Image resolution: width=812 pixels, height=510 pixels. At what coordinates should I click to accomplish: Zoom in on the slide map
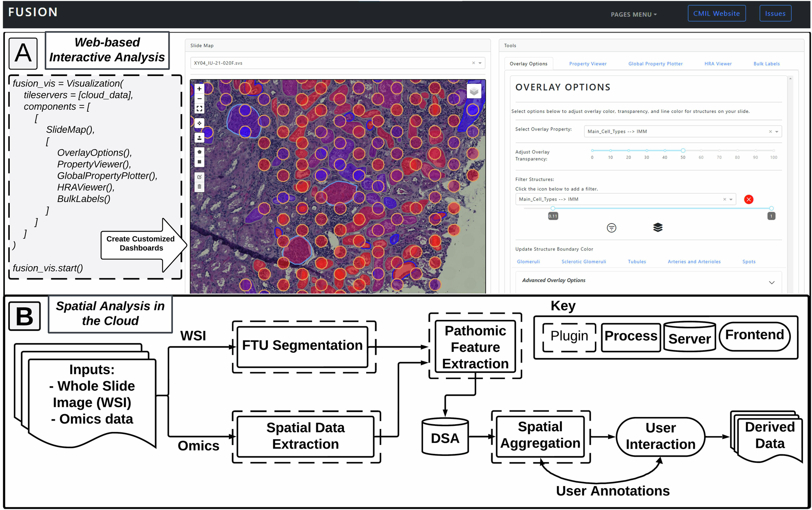[x=199, y=89]
